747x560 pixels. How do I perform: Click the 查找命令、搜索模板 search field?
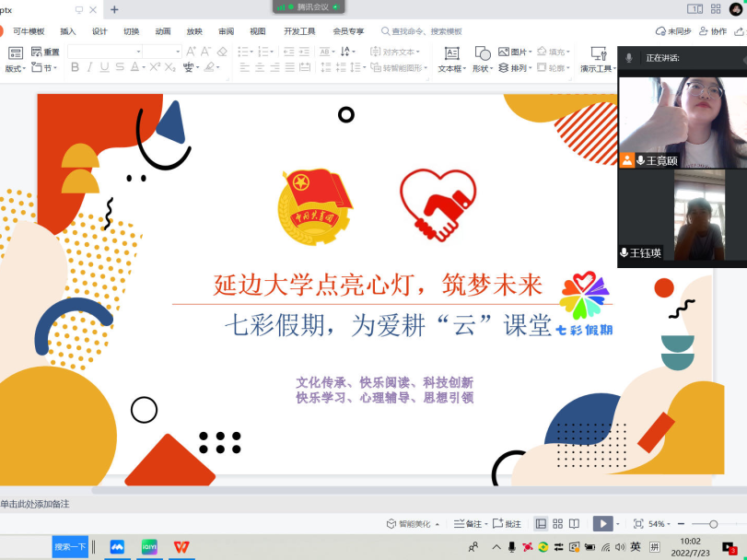422,31
